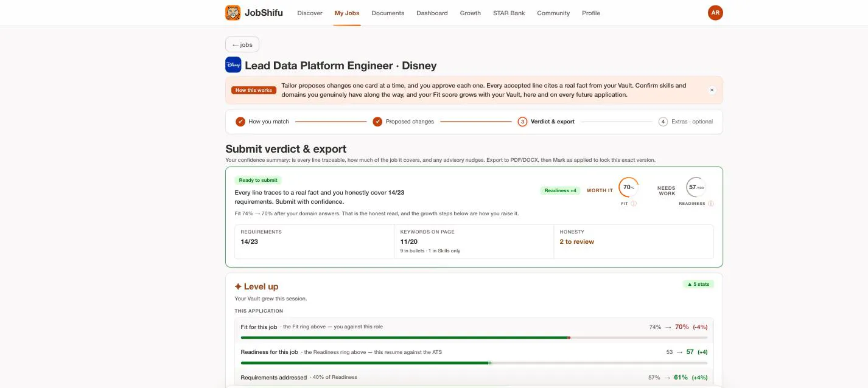The width and height of the screenshot is (868, 388).
Task: Select the My Jobs tab
Action: coord(347,13)
